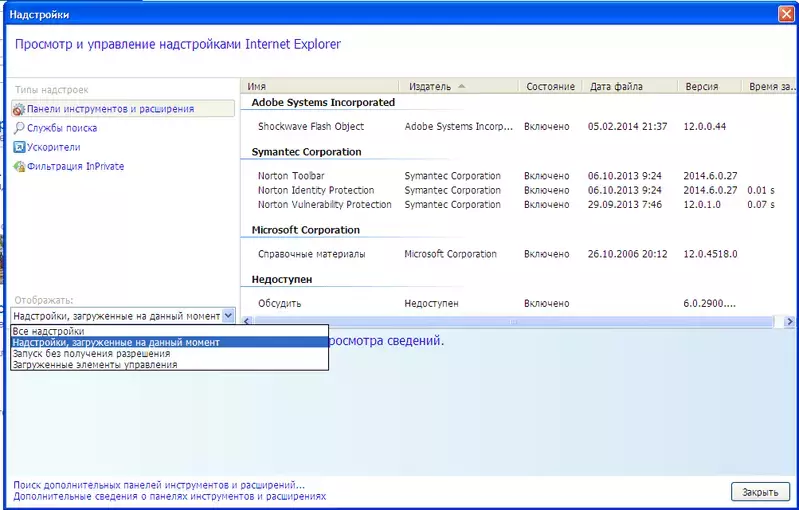Click Adobe Systems Incorporated group header
Image resolution: width=799 pixels, height=510 pixels.
(x=323, y=102)
